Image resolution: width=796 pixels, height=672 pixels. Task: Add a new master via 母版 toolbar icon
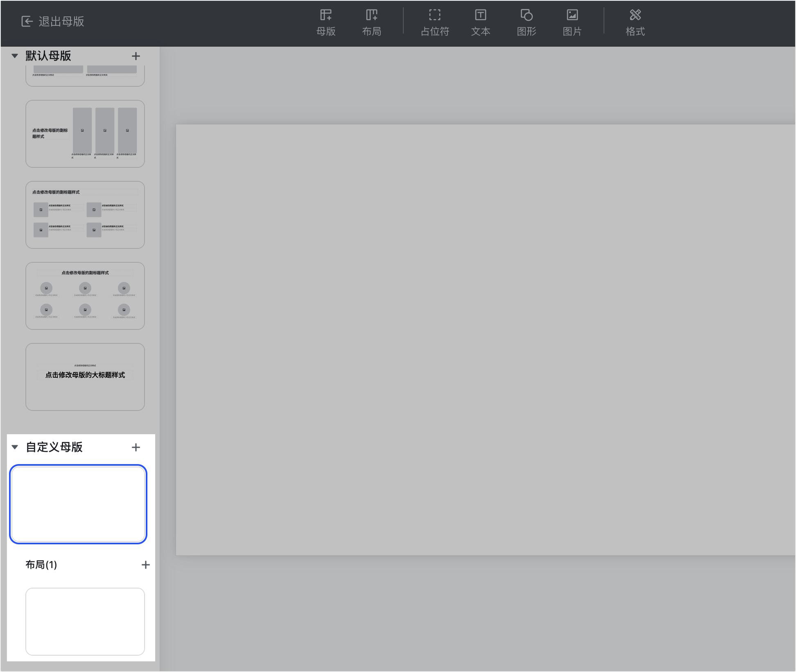click(326, 23)
